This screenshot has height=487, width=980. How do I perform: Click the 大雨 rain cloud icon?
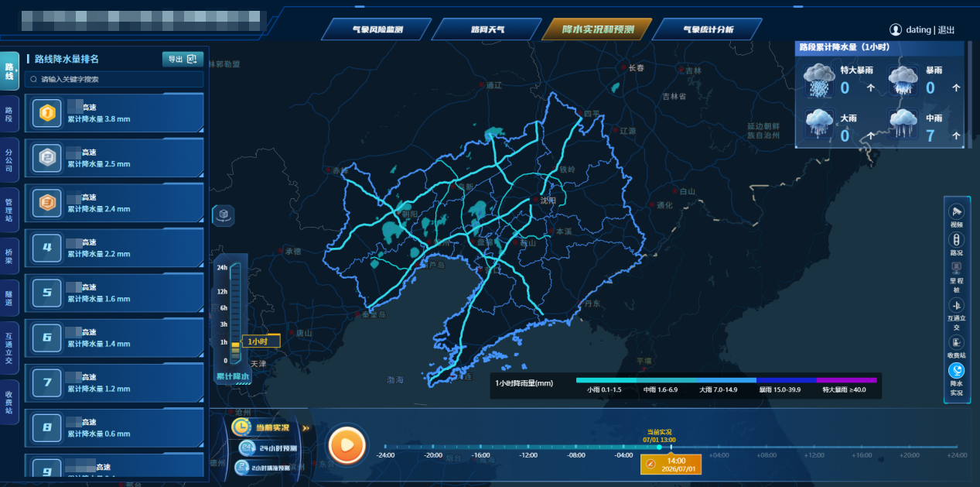pyautogui.click(x=819, y=125)
